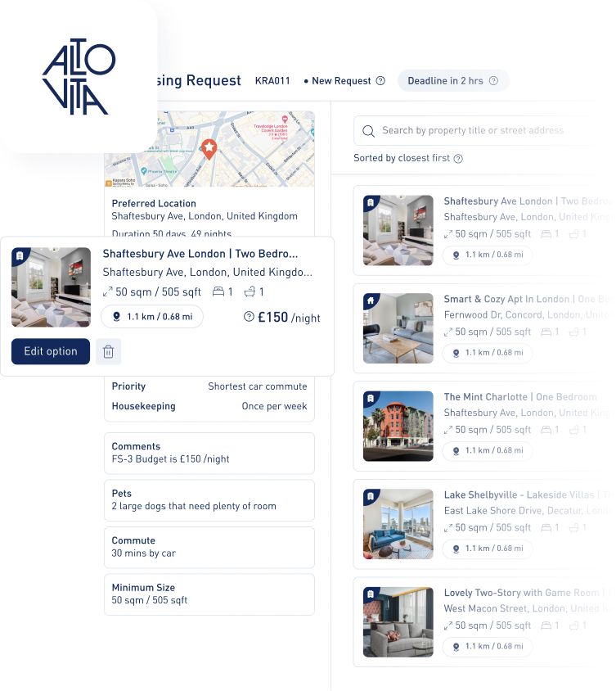This screenshot has width=616, height=691.
Task: Click house badge on Smart & Cozy Apt photo
Action: tap(371, 300)
